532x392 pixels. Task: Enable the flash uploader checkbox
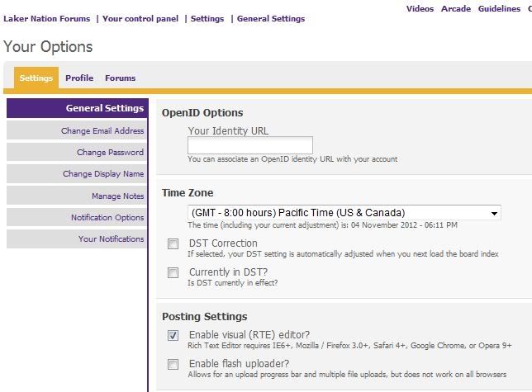173,364
